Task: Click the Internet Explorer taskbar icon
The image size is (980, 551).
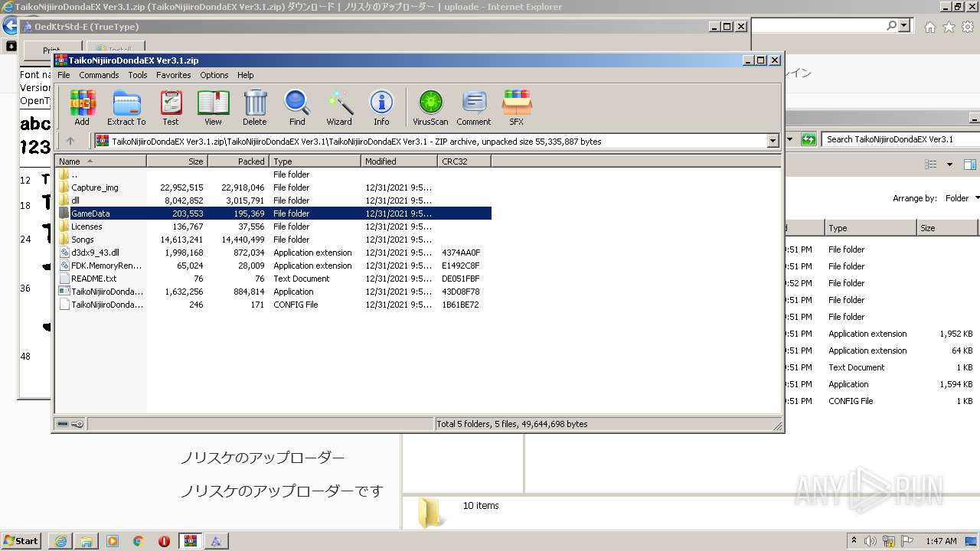Action: [x=60, y=541]
